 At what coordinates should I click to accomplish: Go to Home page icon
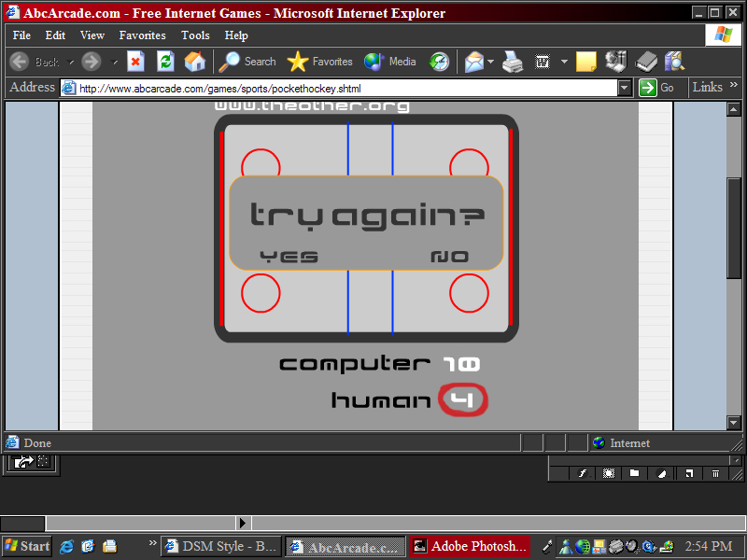[194, 62]
